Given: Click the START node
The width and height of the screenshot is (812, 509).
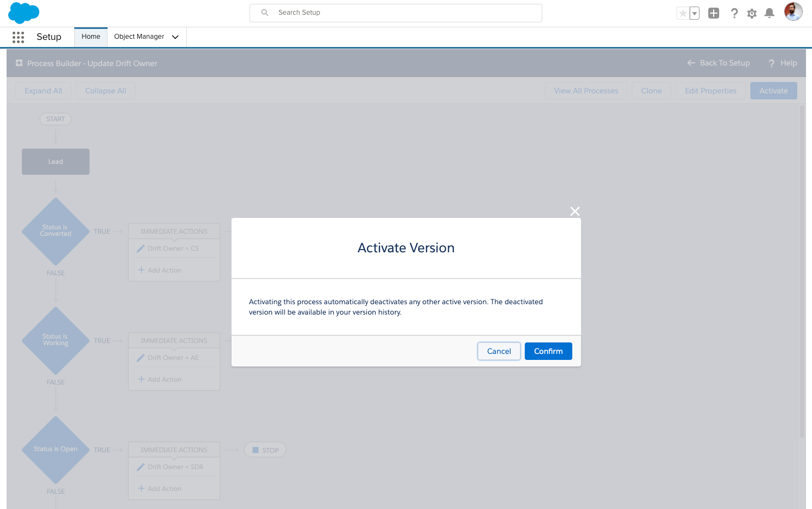Looking at the screenshot, I should click(56, 119).
